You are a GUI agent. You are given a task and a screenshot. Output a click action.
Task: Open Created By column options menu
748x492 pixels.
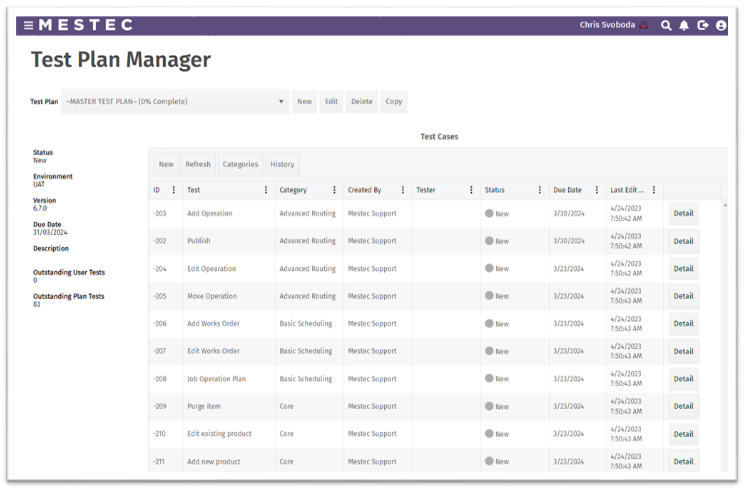click(403, 190)
